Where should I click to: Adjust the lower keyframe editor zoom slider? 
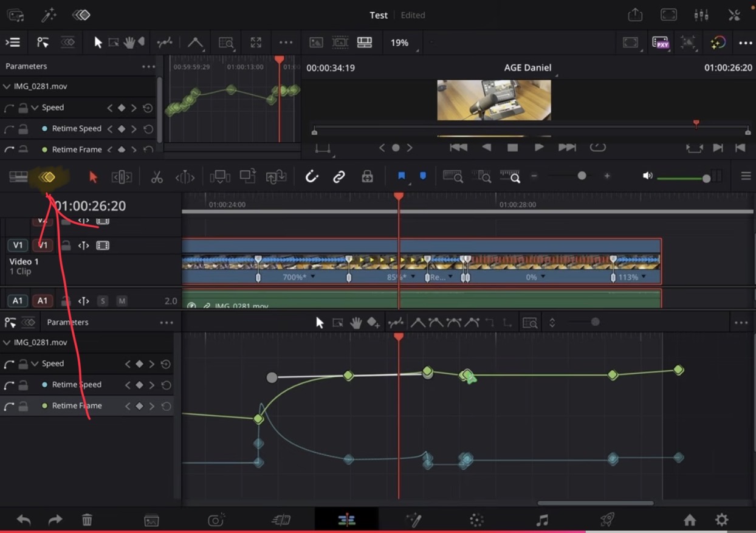click(x=595, y=322)
